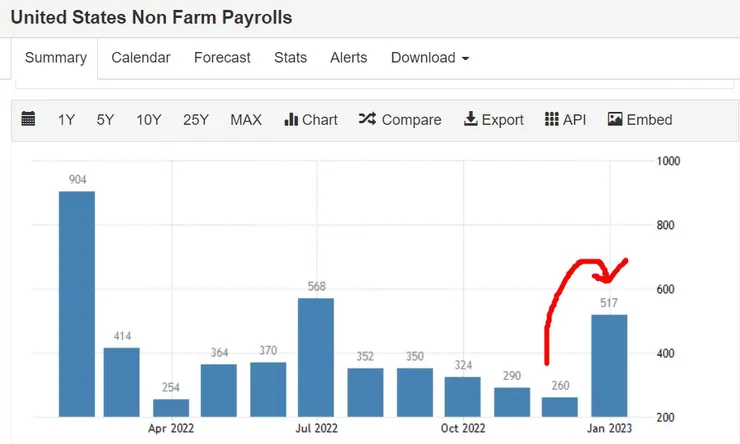The width and height of the screenshot is (740, 444).
Task: Click the Apr 2022 axis label
Action: pos(171,428)
